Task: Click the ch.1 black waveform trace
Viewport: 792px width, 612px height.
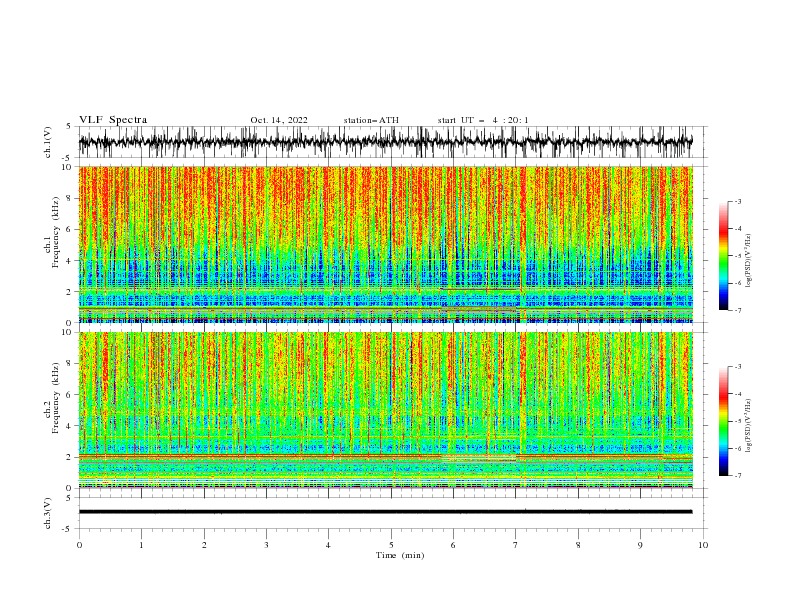Action: point(385,142)
